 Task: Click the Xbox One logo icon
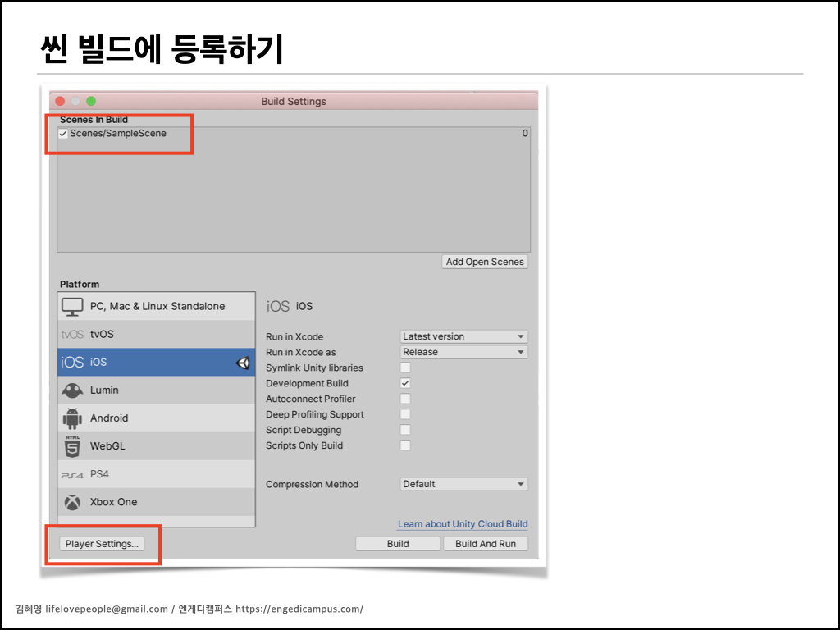[x=72, y=502]
